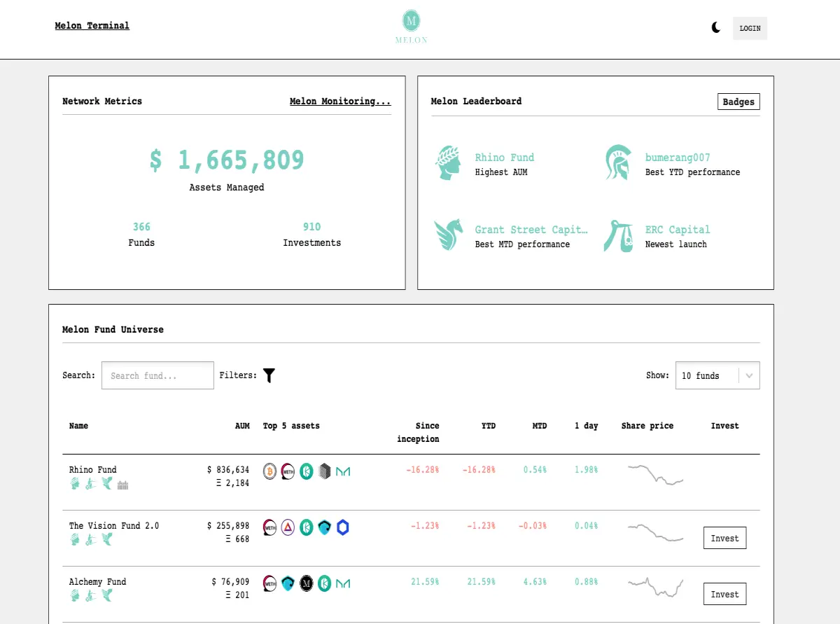
Task: Click the Kyber asset icon in Alchemy Fund row
Action: (324, 583)
